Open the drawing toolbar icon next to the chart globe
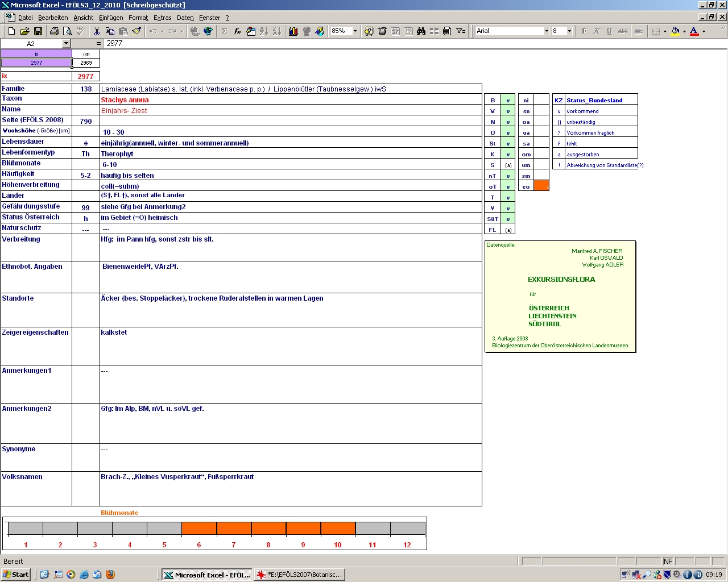728x582 pixels. click(319, 31)
